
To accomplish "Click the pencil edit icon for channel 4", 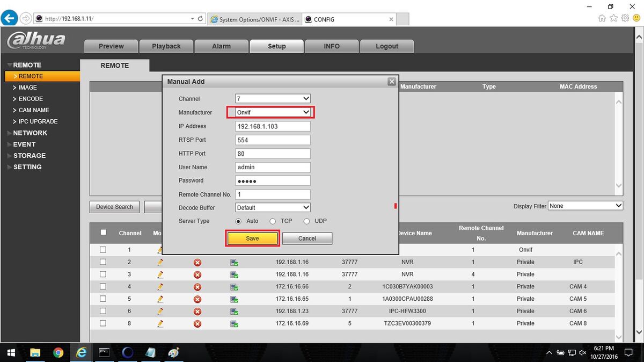I will coord(160,287).
